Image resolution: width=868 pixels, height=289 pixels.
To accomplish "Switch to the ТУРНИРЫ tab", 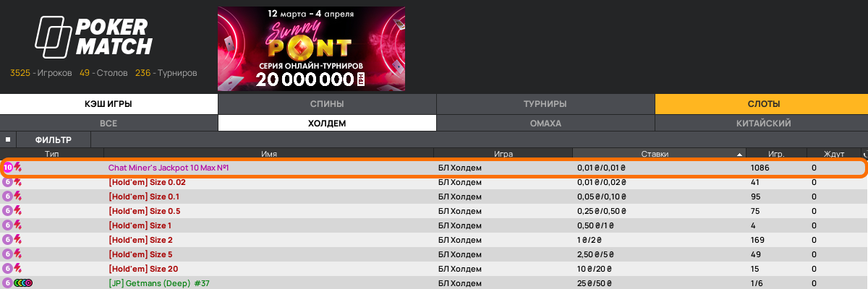I will 545,104.
